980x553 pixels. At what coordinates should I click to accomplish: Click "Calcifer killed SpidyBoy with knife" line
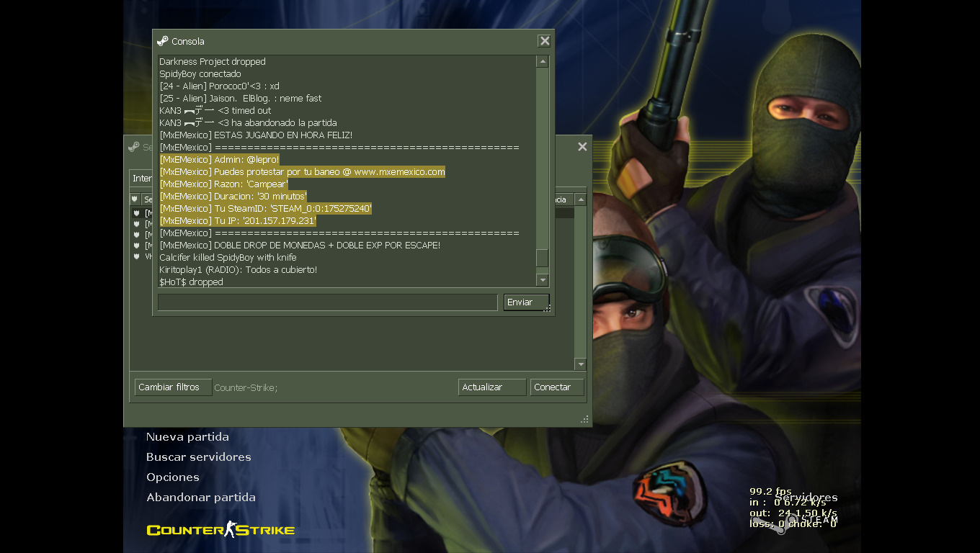(x=228, y=258)
